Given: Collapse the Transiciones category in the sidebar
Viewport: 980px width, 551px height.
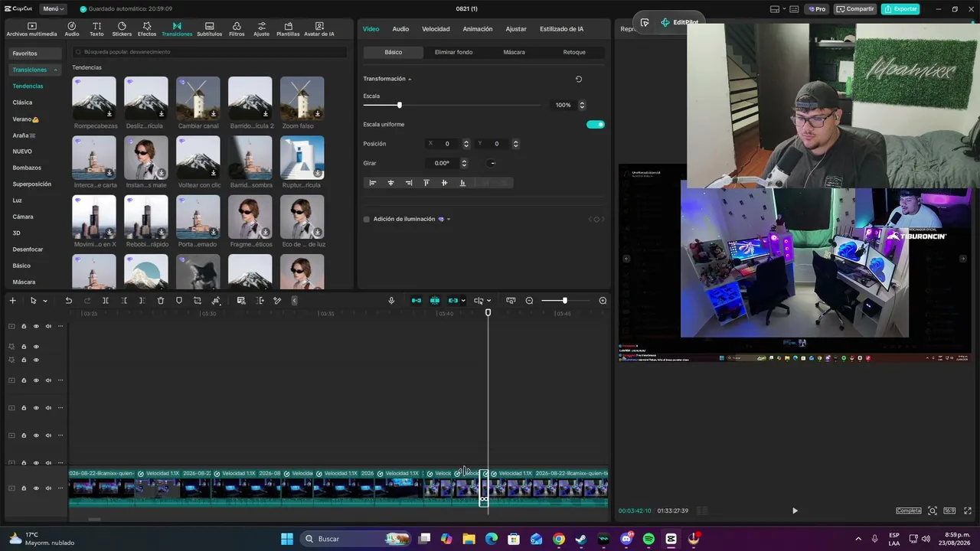Looking at the screenshot, I should coord(55,70).
